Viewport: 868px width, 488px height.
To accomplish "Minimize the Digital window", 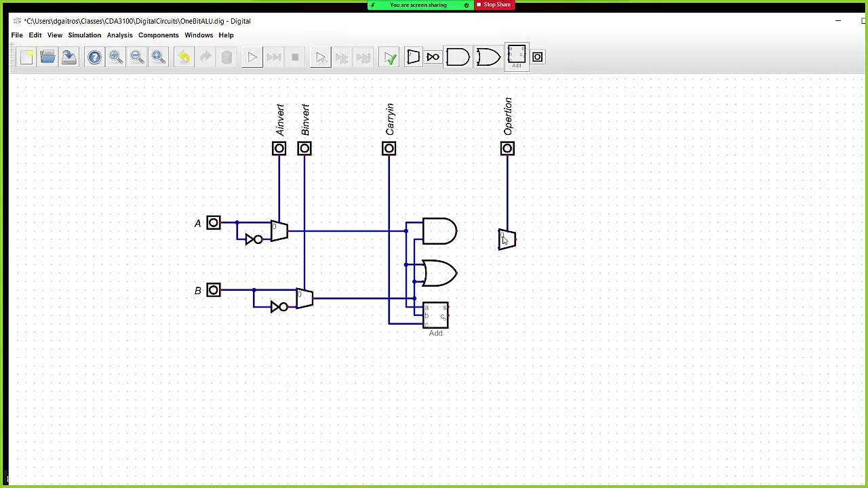I will [x=838, y=21].
